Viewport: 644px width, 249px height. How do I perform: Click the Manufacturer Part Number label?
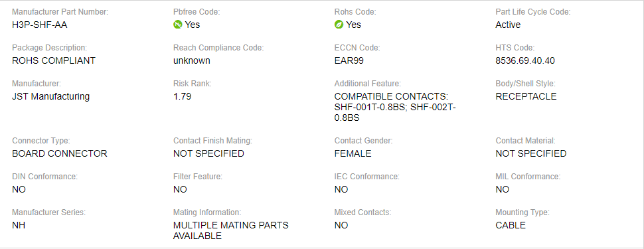coord(60,12)
